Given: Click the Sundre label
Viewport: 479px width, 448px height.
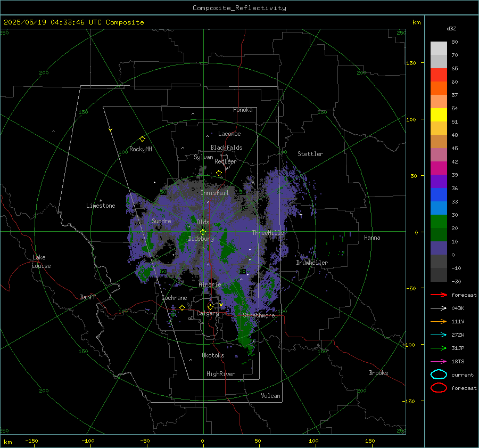Looking at the screenshot, I should [161, 221].
